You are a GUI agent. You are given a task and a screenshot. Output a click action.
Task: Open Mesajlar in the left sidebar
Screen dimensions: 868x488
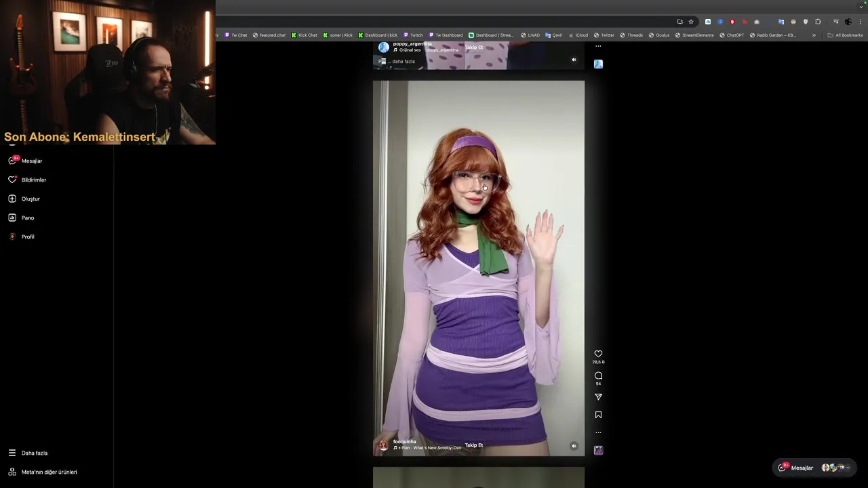pos(26,161)
